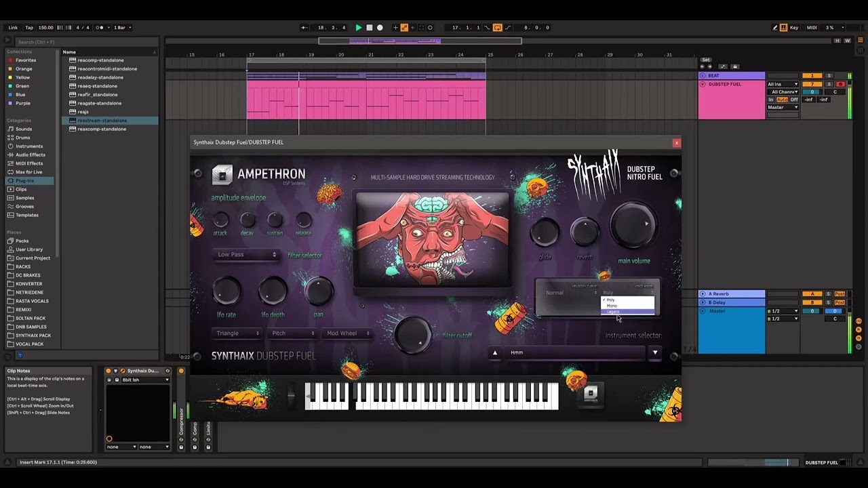The width and height of the screenshot is (868, 488).
Task: Click the pink MIDI clip in arrangement
Action: [366, 100]
